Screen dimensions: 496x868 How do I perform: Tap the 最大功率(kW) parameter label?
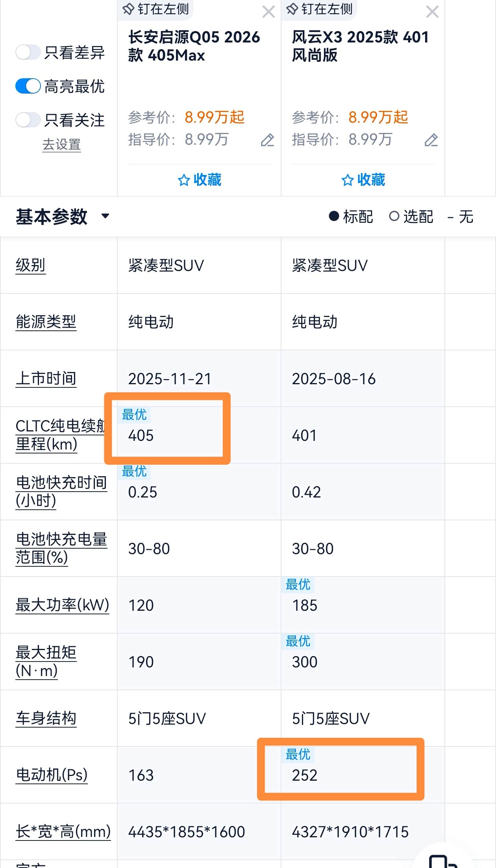point(62,605)
